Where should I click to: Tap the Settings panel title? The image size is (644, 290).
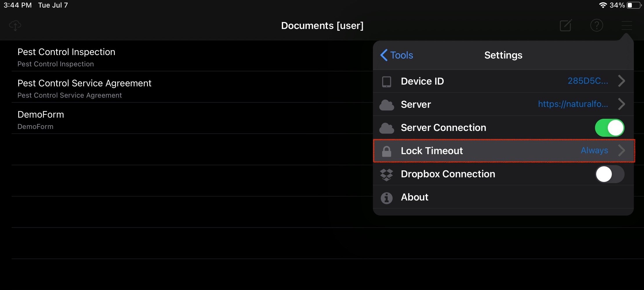pyautogui.click(x=503, y=55)
